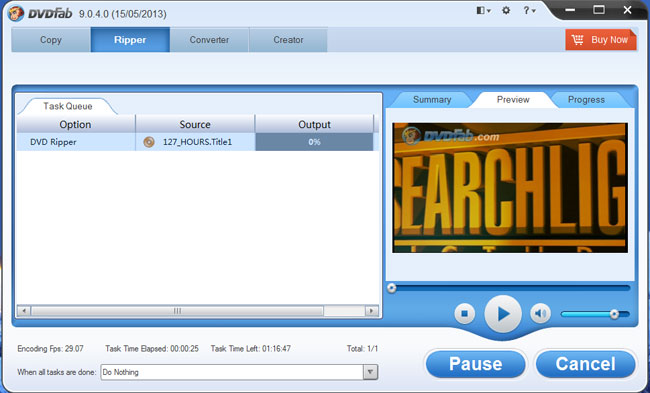Stop the preview playback

(465, 314)
